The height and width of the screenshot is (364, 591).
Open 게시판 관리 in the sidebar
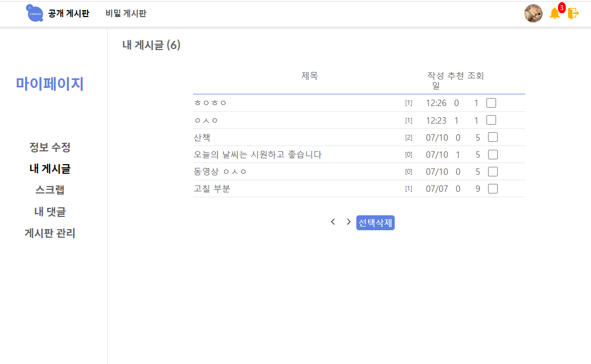click(50, 233)
